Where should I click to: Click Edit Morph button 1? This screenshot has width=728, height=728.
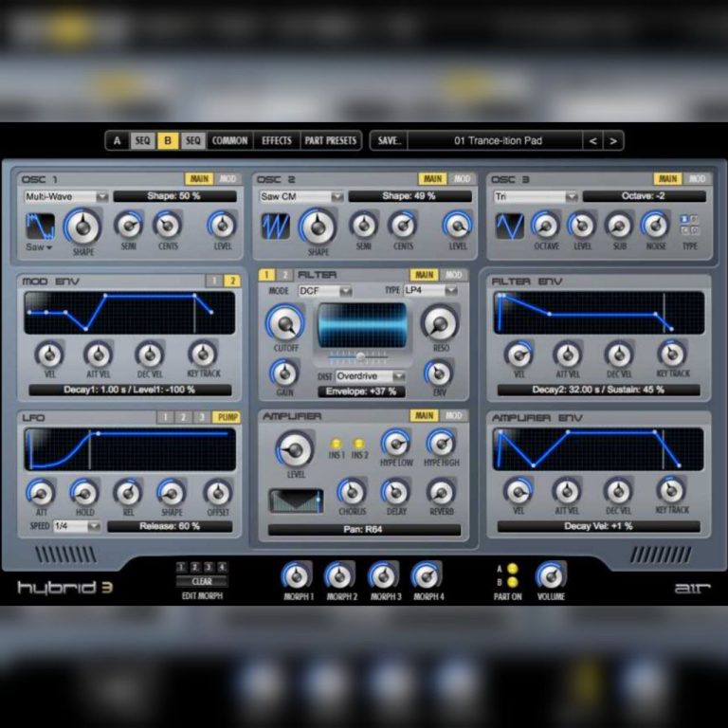pyautogui.click(x=182, y=567)
